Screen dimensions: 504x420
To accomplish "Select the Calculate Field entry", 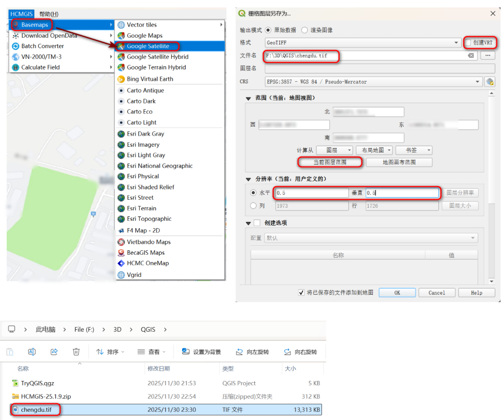I will pos(61,67).
